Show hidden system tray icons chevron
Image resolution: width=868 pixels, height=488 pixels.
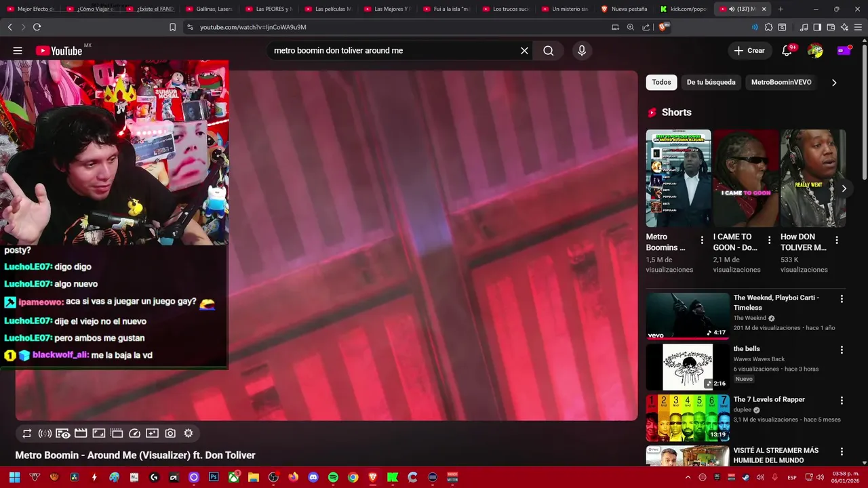click(688, 477)
